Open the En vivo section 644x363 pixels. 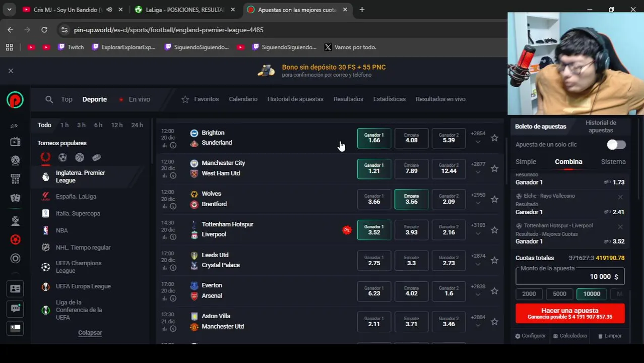(134, 99)
